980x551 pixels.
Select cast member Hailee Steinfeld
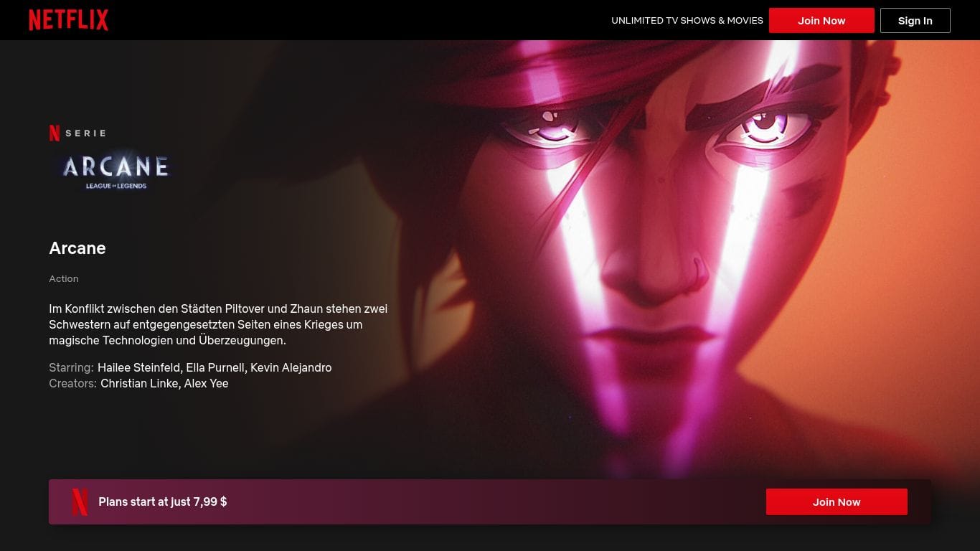[x=138, y=367]
